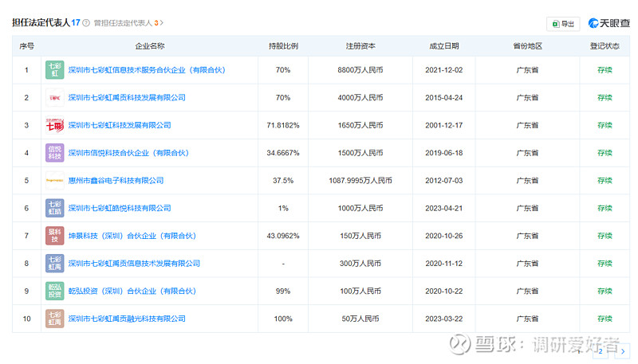Open the logo icon of 深圳市七彩虹皓悦科技有限公司

(x=54, y=208)
